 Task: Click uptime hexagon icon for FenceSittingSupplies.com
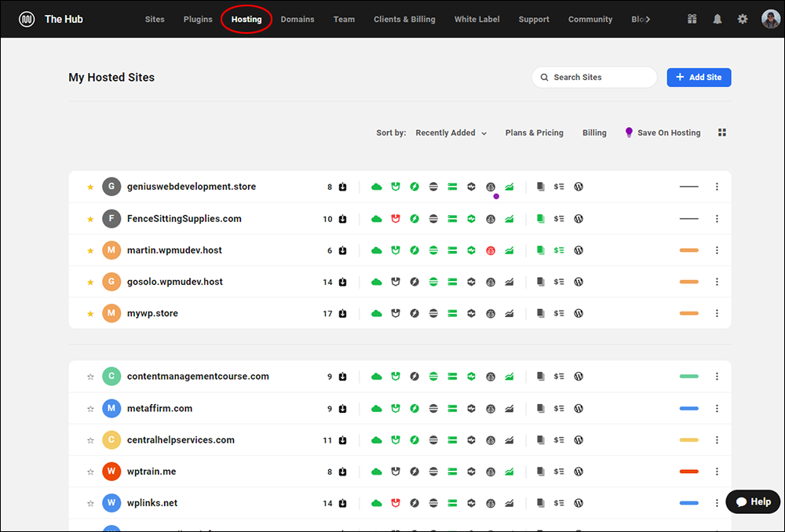tap(472, 219)
